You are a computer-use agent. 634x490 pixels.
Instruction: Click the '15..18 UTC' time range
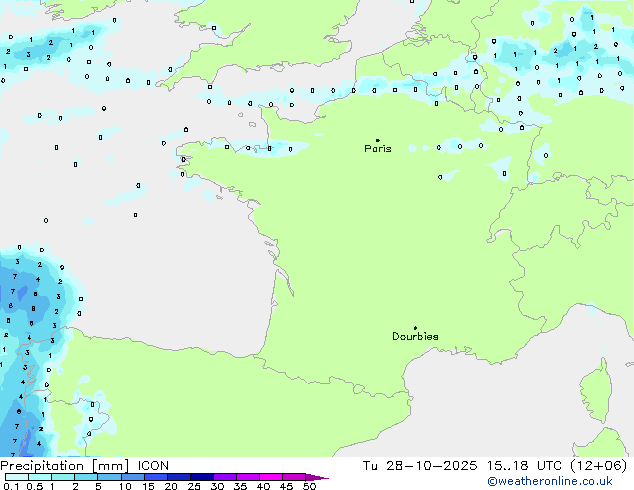pyautogui.click(x=524, y=466)
